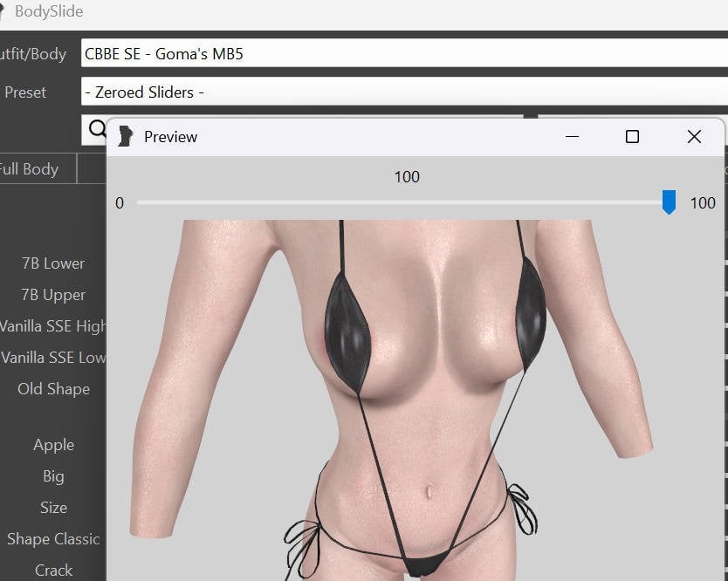
Task: Click the 7B Lower slider label
Action: click(x=53, y=263)
